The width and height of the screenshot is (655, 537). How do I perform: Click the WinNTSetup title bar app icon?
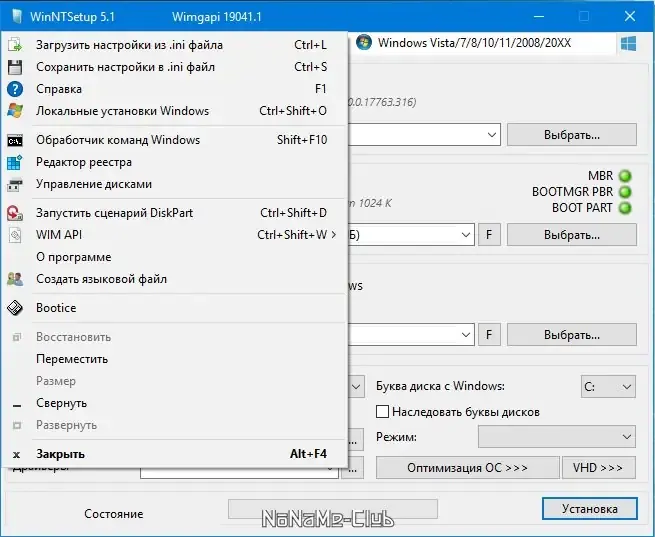[17, 16]
